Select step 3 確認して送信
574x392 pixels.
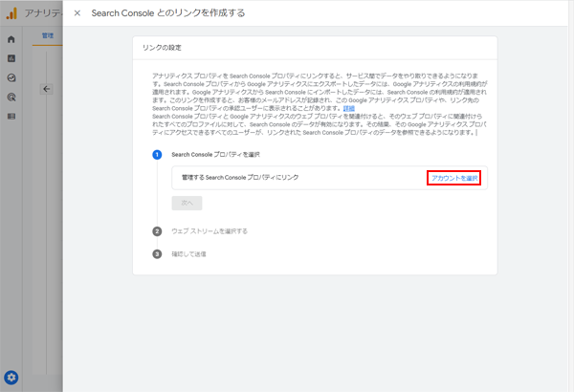(x=188, y=254)
